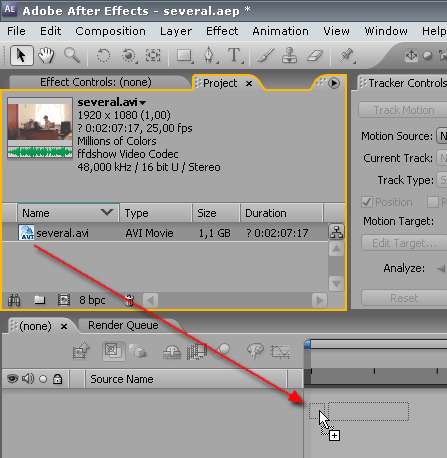Viewport: 447px width, 458px height.
Task: Select the Zoom magnifier tool
Action: (x=72, y=55)
